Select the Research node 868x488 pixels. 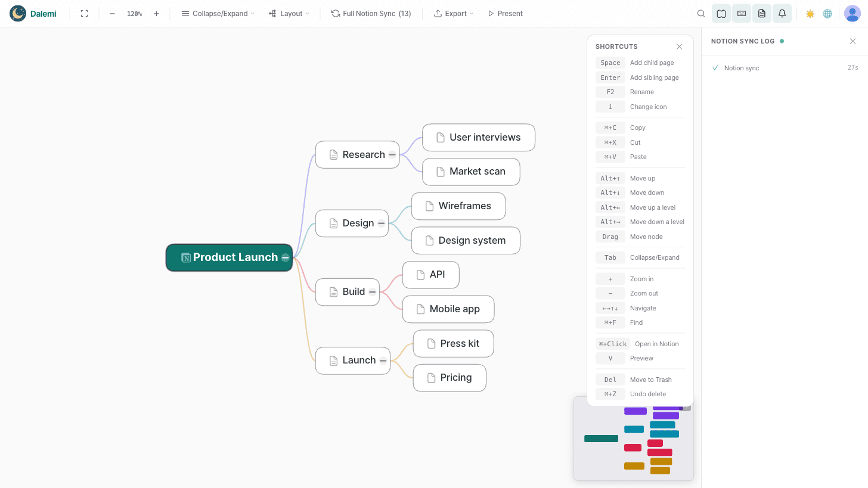(x=357, y=154)
